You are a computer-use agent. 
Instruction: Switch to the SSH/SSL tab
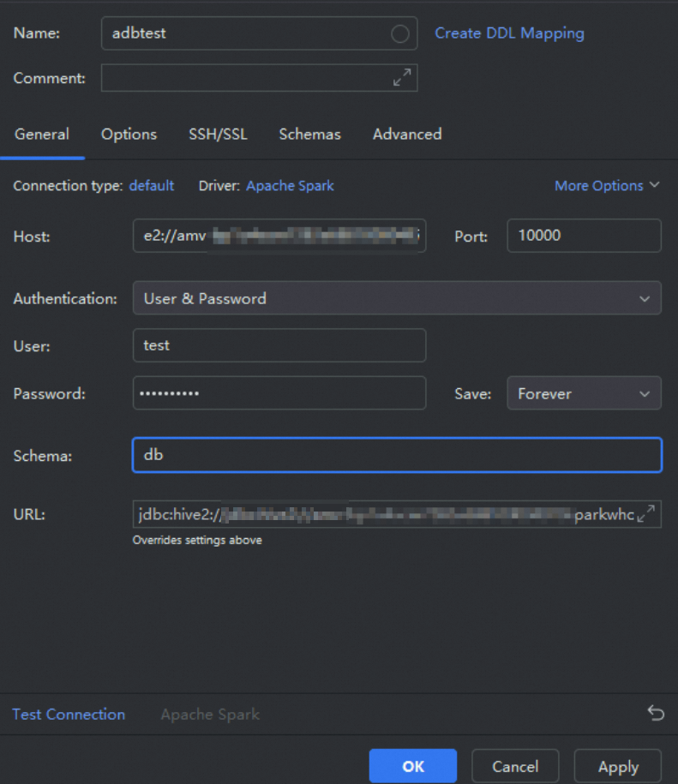[x=218, y=134]
